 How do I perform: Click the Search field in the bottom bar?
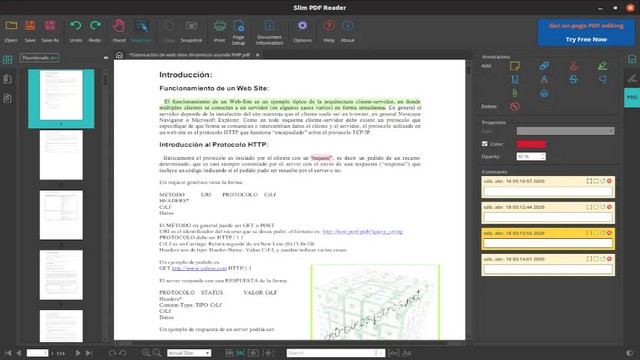click(336, 353)
